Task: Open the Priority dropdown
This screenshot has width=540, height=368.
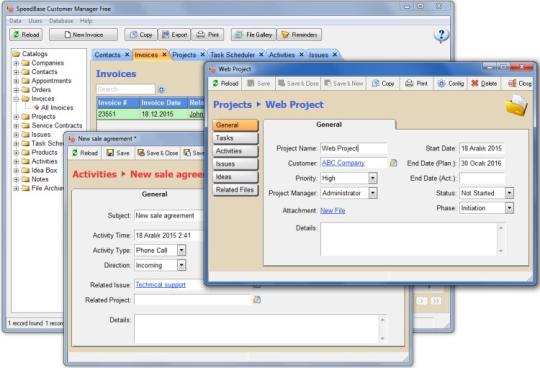Action: (x=373, y=178)
